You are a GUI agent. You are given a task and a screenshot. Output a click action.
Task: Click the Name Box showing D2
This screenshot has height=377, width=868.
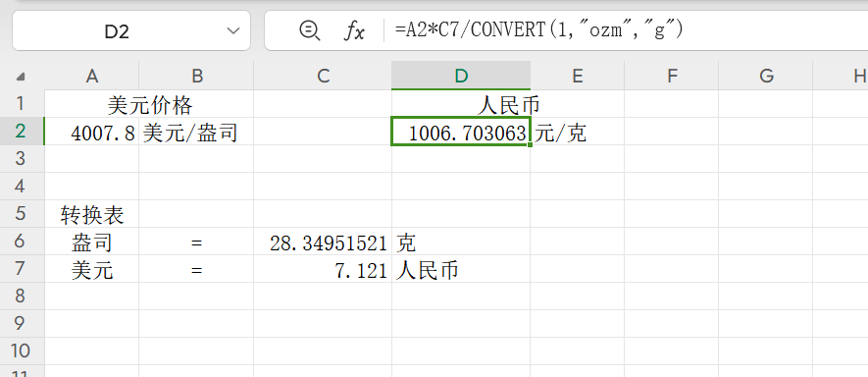click(131, 30)
